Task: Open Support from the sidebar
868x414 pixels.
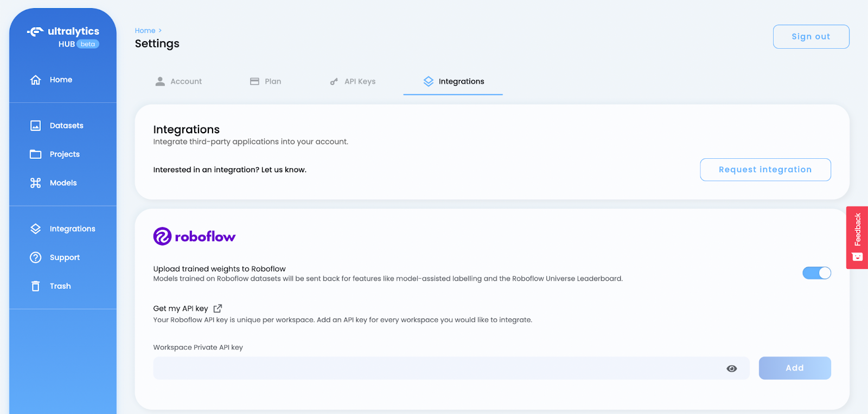Action: coord(55,257)
